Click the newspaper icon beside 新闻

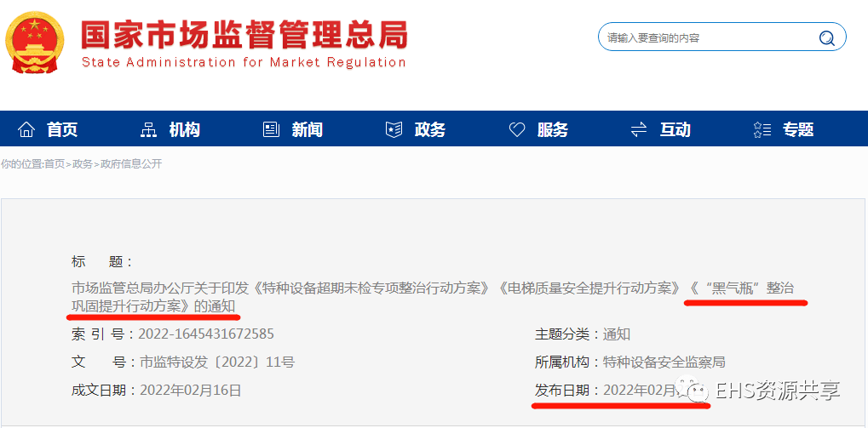271,130
